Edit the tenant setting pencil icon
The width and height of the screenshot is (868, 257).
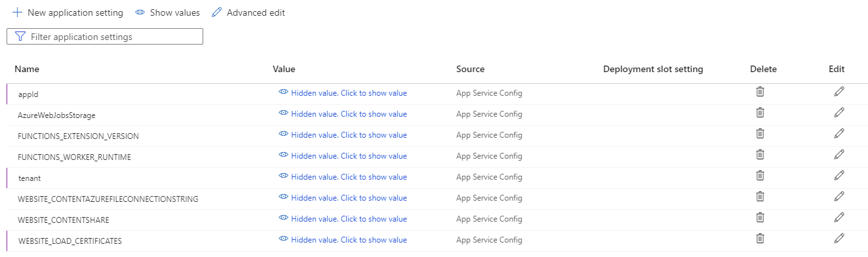[838, 176]
